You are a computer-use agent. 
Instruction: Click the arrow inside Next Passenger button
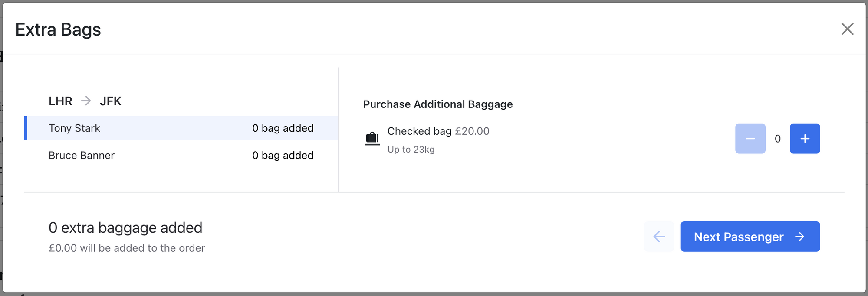tap(800, 237)
